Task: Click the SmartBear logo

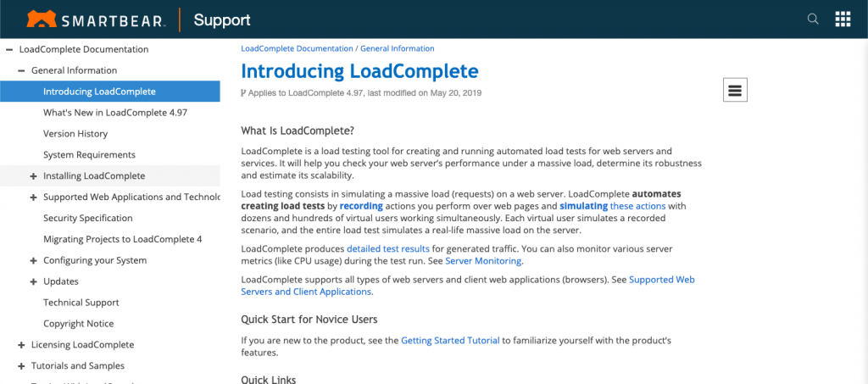Action: (95, 20)
